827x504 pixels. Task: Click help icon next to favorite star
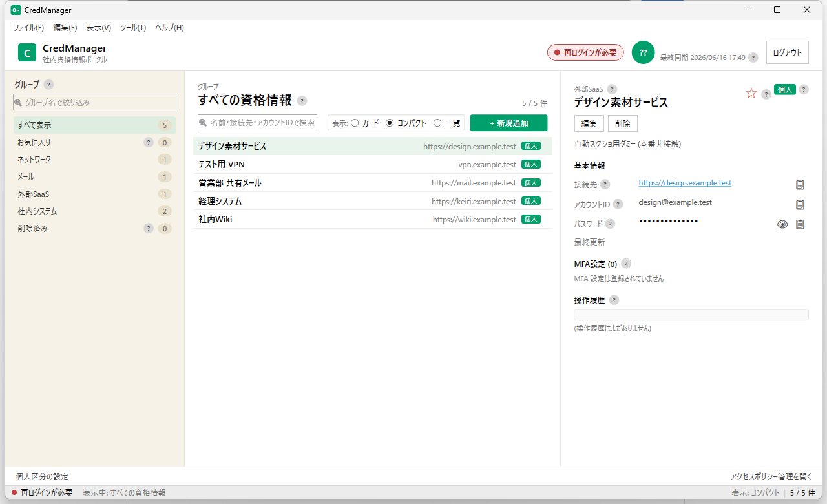pyautogui.click(x=766, y=94)
